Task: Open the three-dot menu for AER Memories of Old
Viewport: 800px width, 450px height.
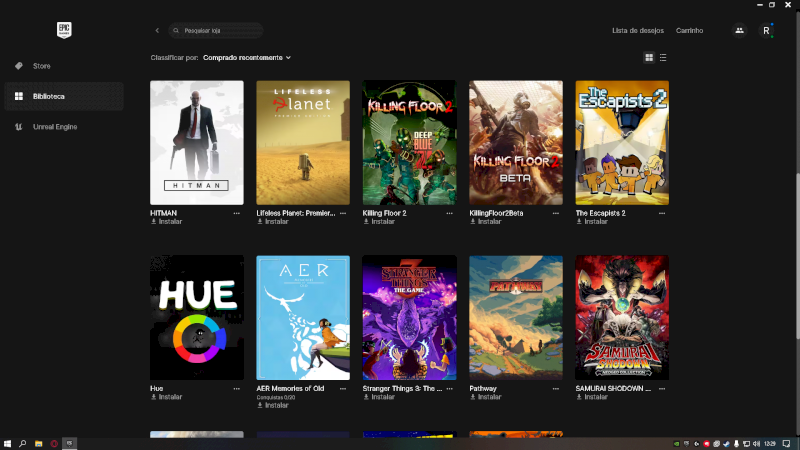Action: [343, 388]
